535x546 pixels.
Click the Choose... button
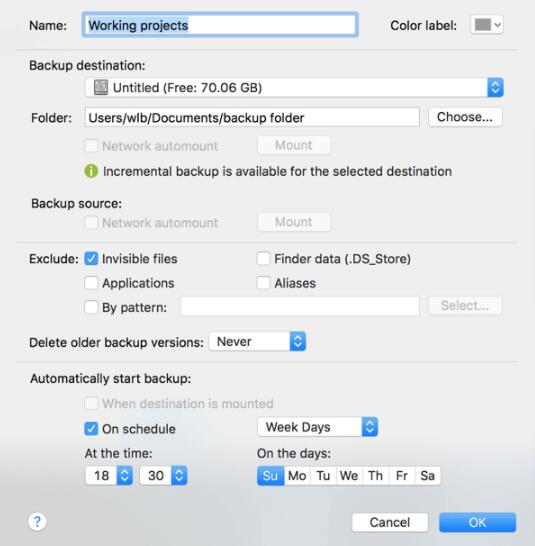(465, 117)
